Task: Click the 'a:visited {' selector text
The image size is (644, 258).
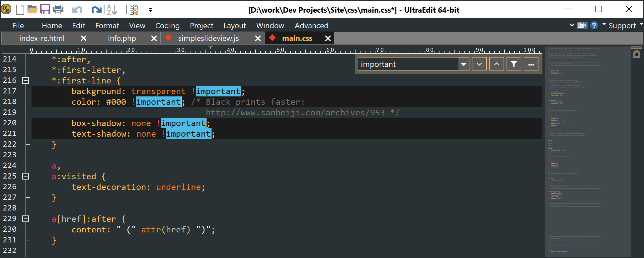Action: (79, 176)
